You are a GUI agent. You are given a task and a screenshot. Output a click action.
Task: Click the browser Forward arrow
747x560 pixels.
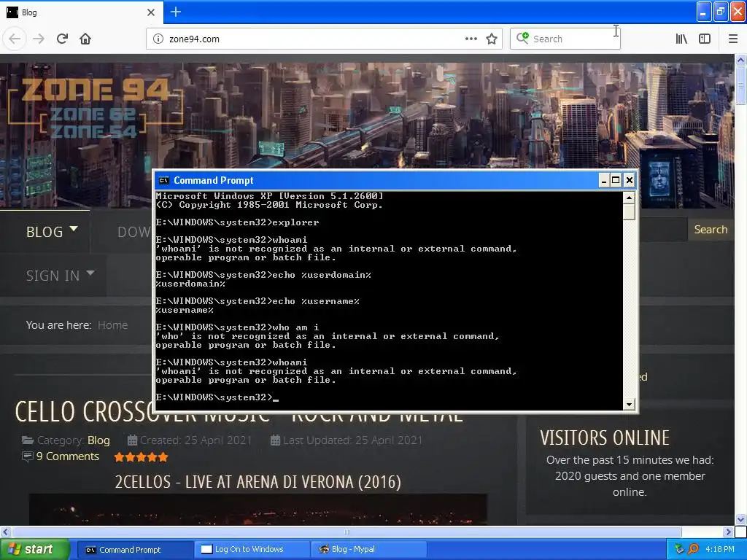39,39
